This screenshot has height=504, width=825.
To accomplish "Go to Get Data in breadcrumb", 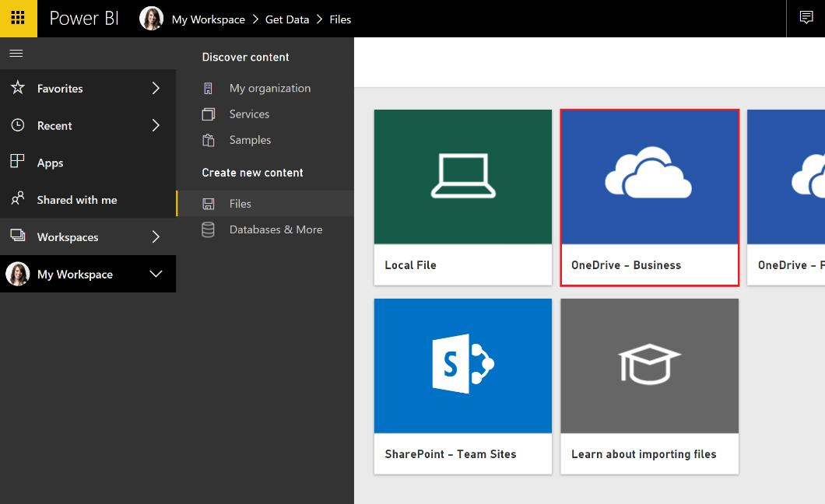I will point(287,19).
